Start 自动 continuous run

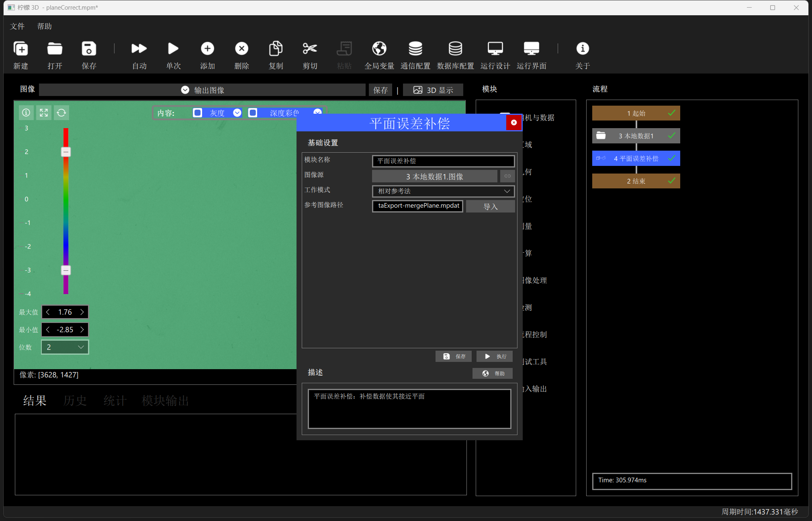pyautogui.click(x=139, y=49)
